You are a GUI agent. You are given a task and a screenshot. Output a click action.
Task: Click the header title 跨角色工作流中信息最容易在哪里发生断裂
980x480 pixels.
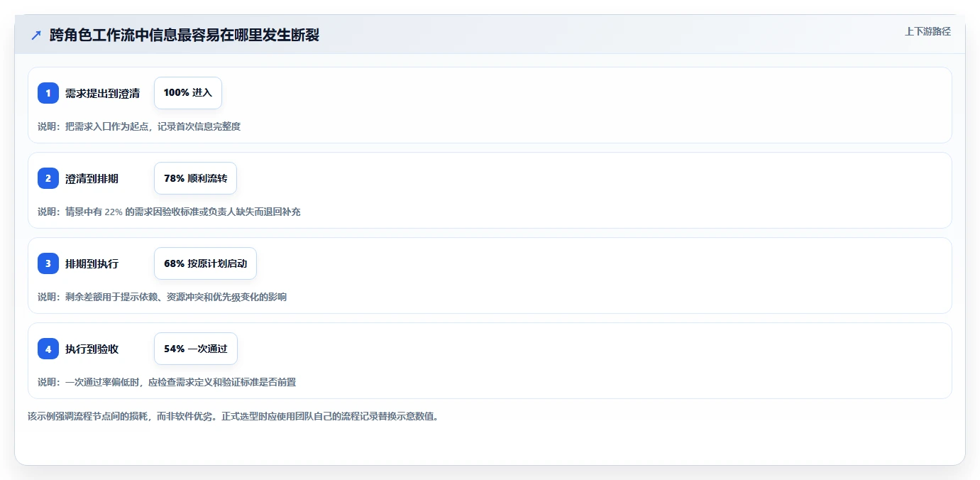point(185,36)
